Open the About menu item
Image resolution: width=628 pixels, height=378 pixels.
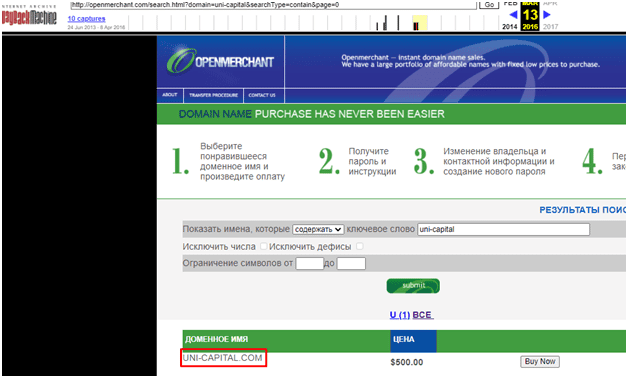(170, 95)
